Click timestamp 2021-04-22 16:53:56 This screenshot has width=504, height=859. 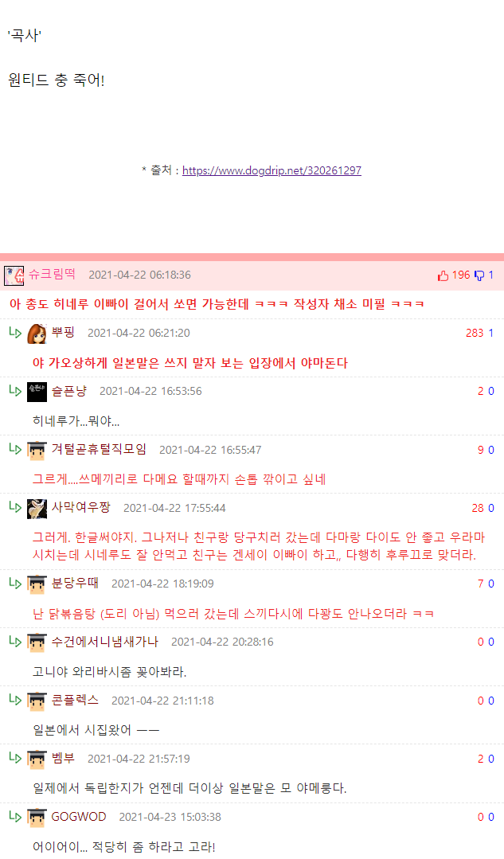coord(150,391)
